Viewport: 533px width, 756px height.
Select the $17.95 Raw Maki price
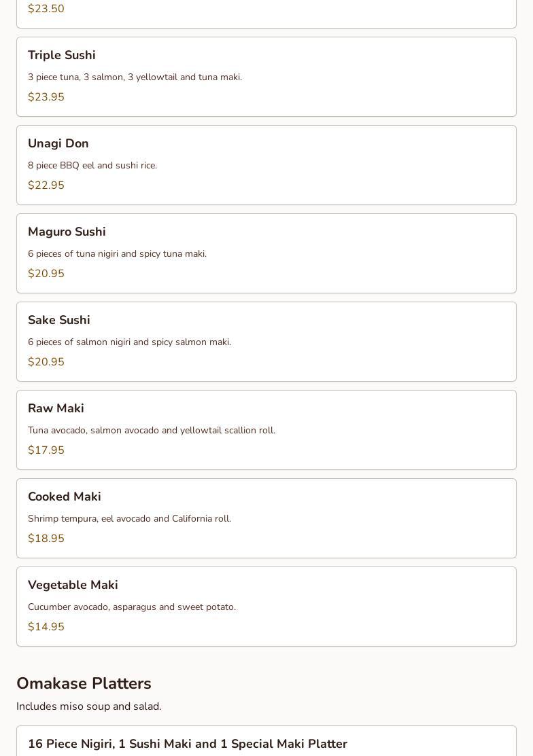pyautogui.click(x=46, y=450)
